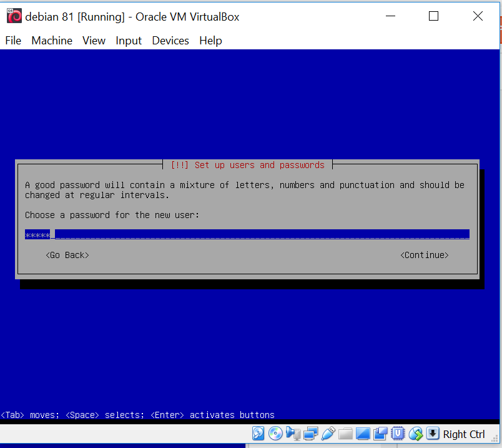Maximize the VirtualBox window
Image resolution: width=502 pixels, height=448 pixels.
[433, 16]
